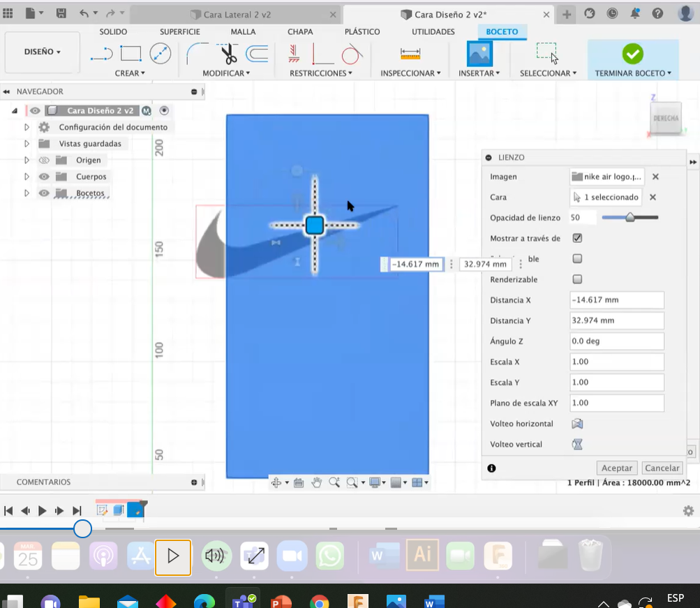Switch to the CHAPA tab
Viewport: 700px width, 608px height.
300,31
